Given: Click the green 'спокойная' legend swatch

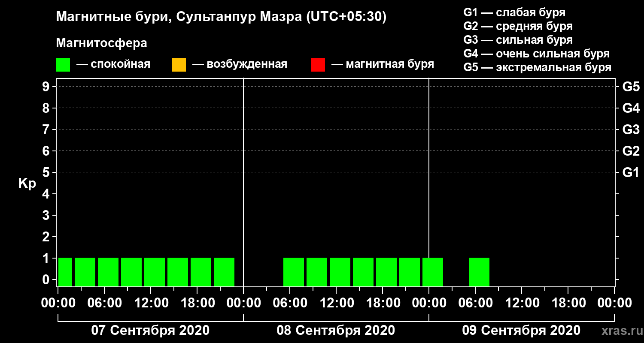Looking at the screenshot, I should (x=63, y=65).
